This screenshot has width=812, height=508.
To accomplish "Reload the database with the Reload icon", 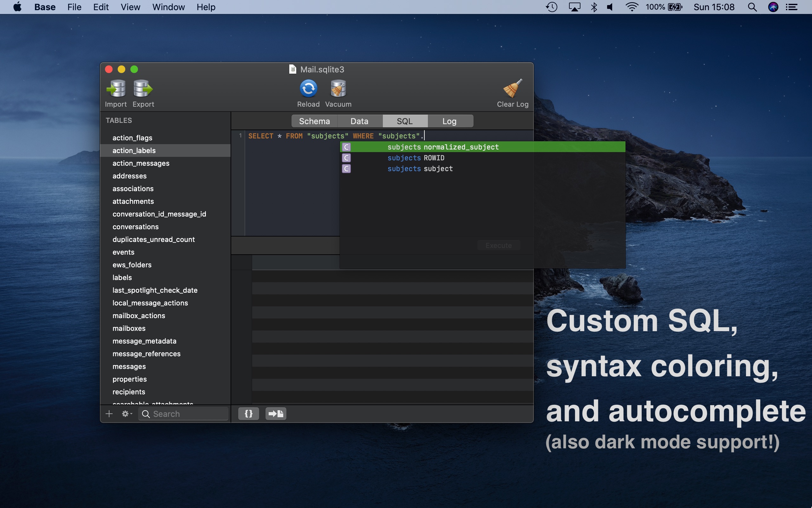I will 308,88.
